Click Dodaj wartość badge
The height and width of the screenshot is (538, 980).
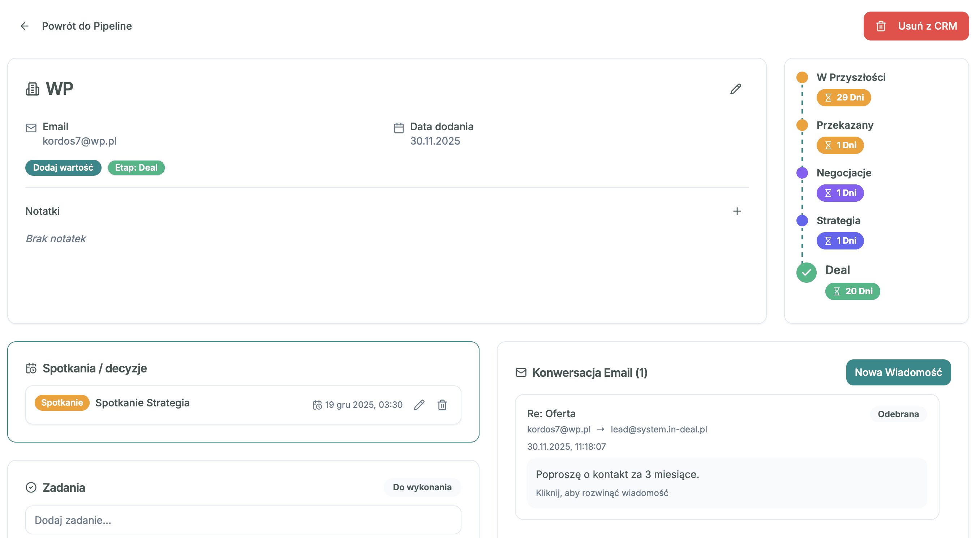63,167
